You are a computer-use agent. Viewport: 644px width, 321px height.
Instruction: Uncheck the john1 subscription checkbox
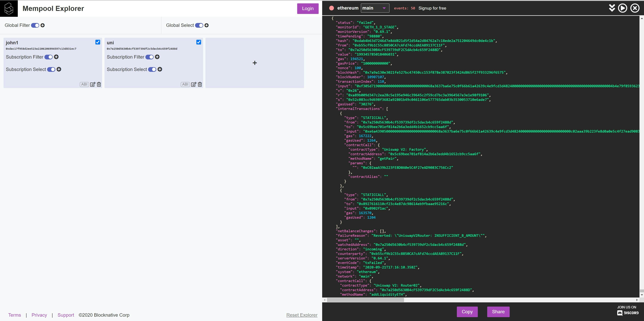(98, 42)
